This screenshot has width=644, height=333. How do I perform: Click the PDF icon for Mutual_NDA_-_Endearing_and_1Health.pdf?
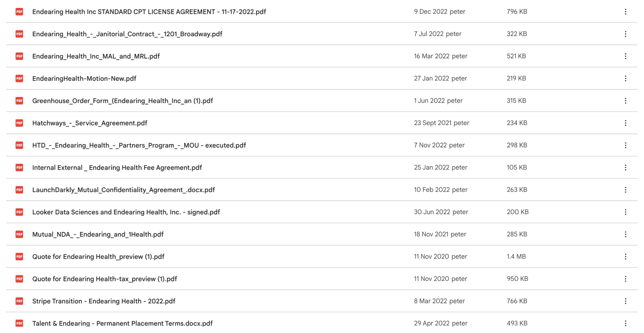click(19, 234)
